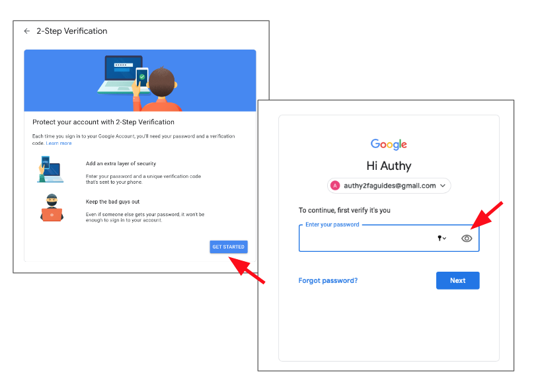Click the 'Hi Authy' greeting
The width and height of the screenshot is (536, 392).
tap(389, 166)
